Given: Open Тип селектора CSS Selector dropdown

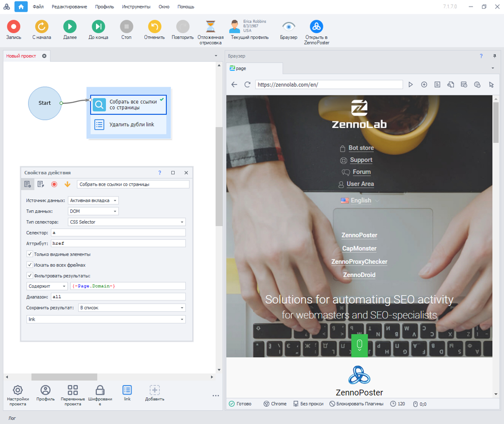Looking at the screenshot, I should (x=126, y=222).
